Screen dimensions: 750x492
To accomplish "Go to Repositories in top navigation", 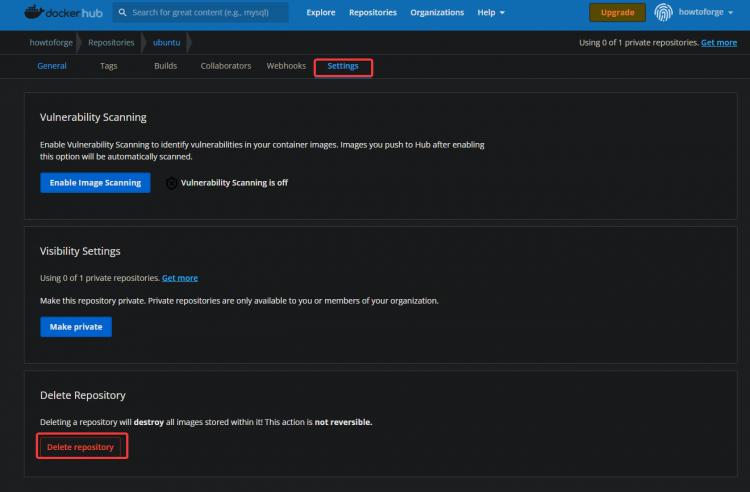I will [x=372, y=13].
